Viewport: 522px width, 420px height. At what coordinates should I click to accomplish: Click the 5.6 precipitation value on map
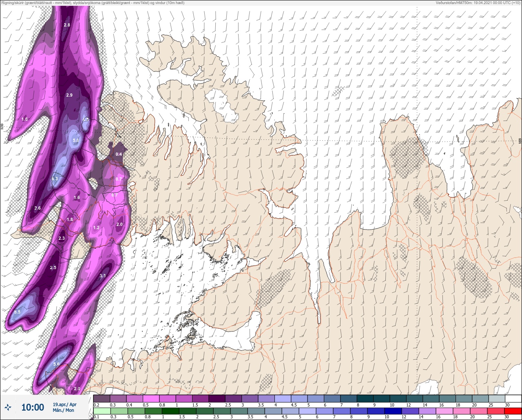[56, 364]
